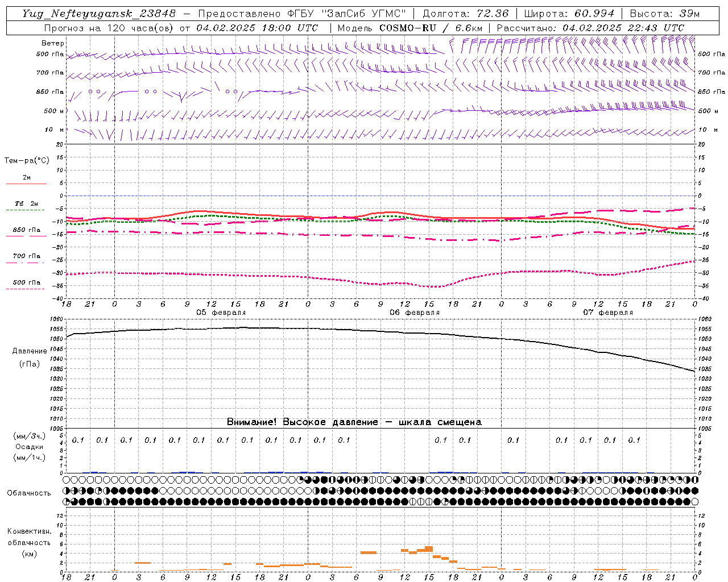Click the (км) convective cloud unit label
The image size is (728, 582).
click(30, 554)
